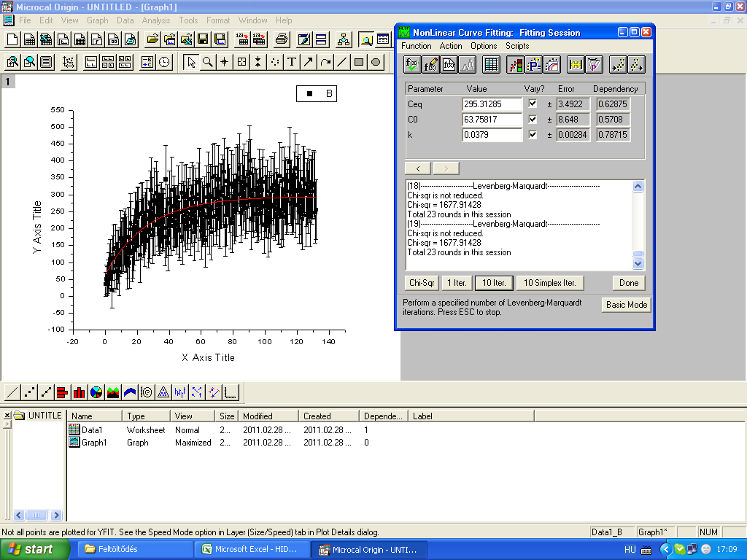Click the Ceq value input field
Viewport: 747px width, 560px height.
[492, 104]
